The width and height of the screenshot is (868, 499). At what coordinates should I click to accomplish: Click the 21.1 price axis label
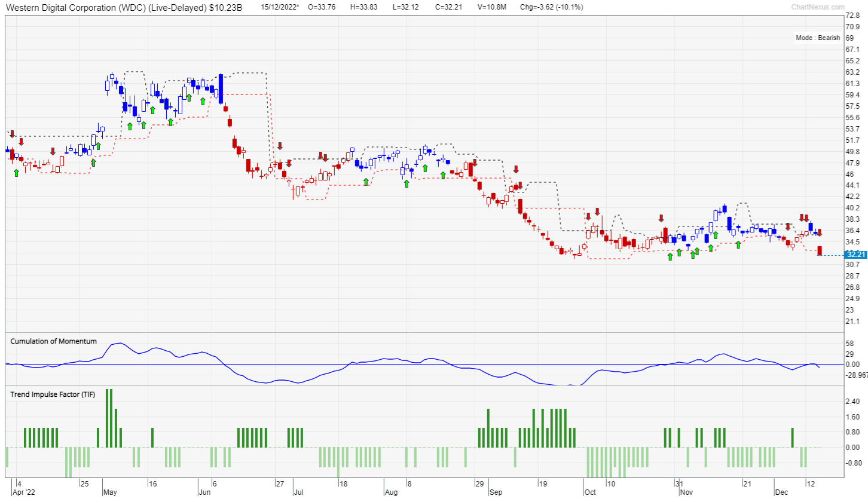pos(853,322)
